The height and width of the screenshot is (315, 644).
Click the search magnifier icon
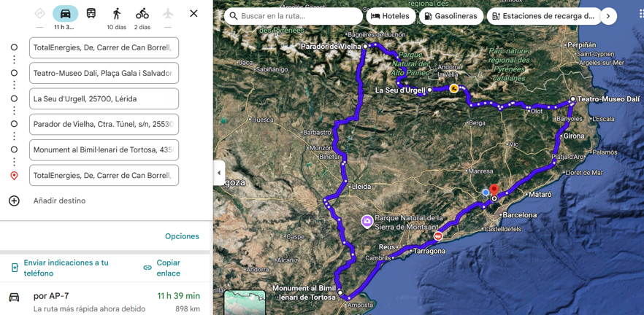coord(234,16)
